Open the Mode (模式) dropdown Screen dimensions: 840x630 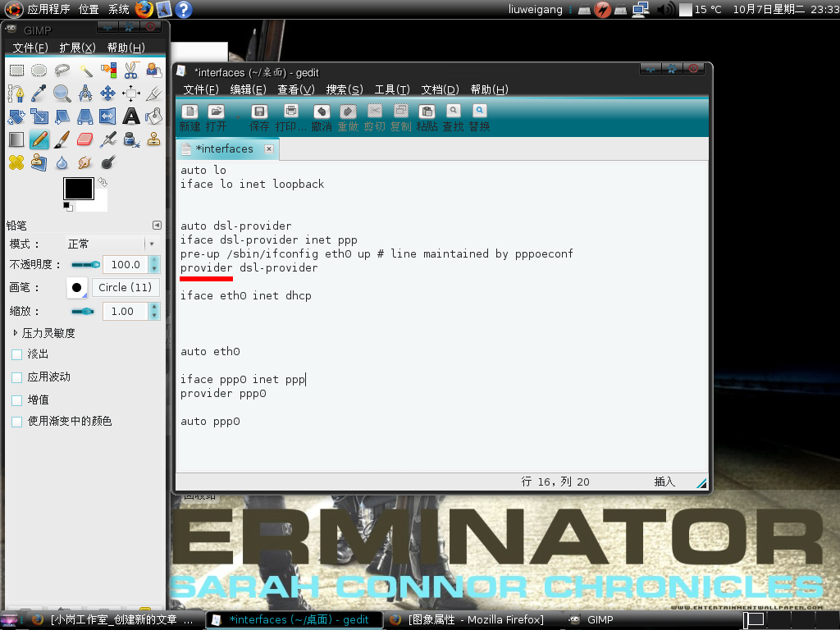tap(112, 244)
